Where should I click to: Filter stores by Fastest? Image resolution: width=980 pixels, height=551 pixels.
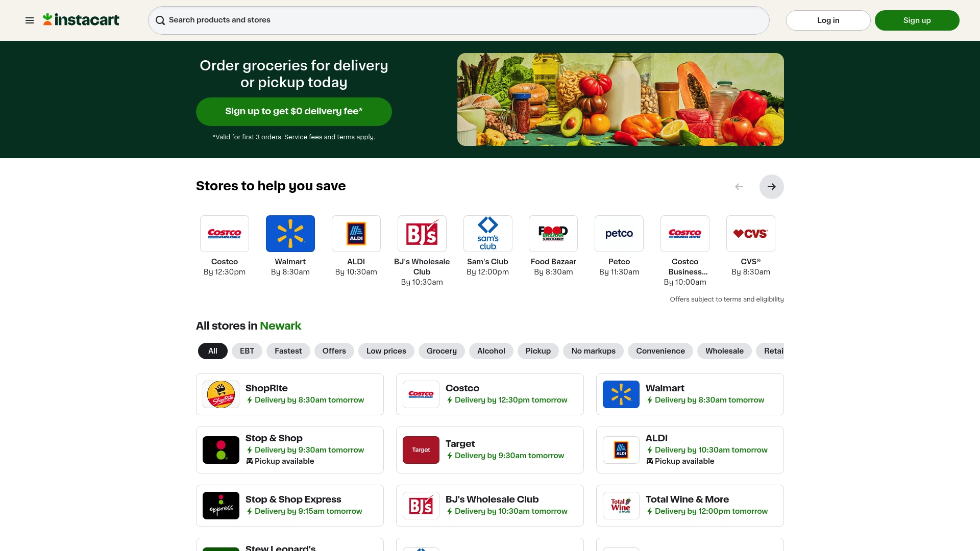(x=288, y=351)
